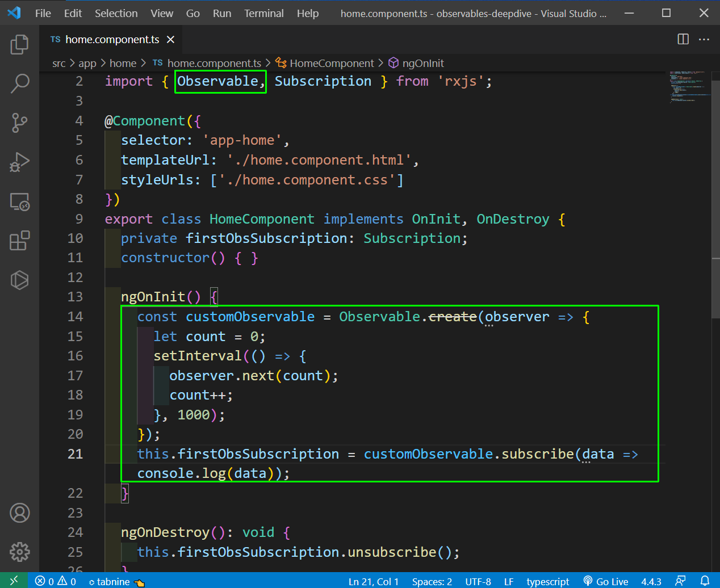Image resolution: width=720 pixels, height=588 pixels.
Task: Click the Go Live server button
Action: pyautogui.click(x=606, y=581)
